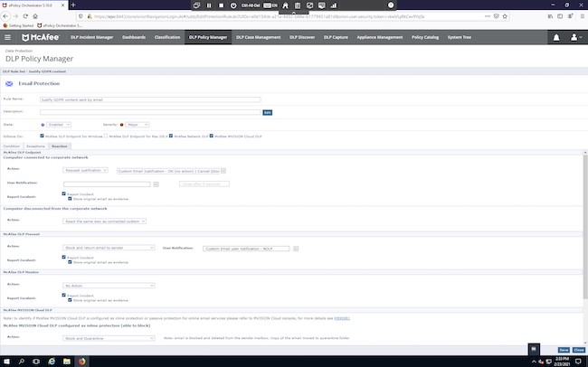Screen dimensions: 588x367
Task: Click the signal bars icon in the remote toolbar
Action: 334,5
